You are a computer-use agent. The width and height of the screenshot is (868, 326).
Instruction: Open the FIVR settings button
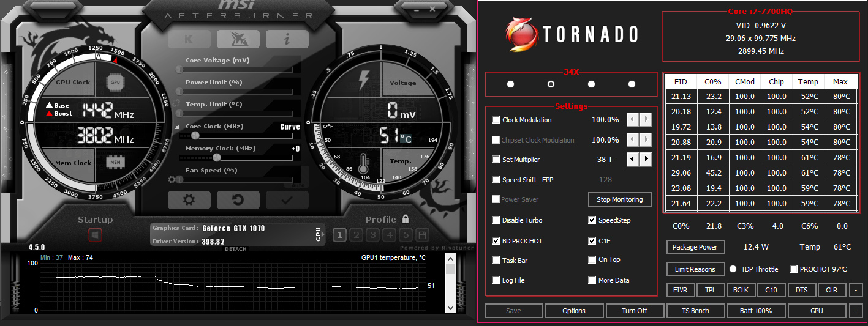(680, 290)
